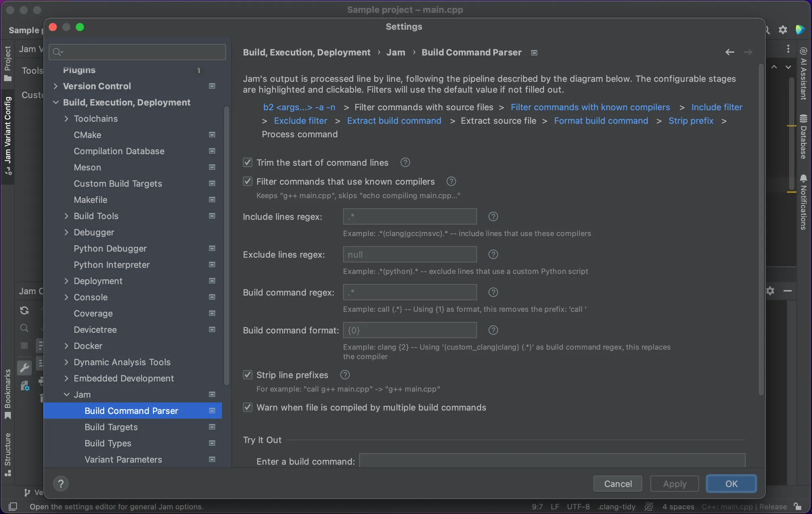Select Compilation Database in the settings tree
The height and width of the screenshot is (514, 812).
pyautogui.click(x=133, y=151)
